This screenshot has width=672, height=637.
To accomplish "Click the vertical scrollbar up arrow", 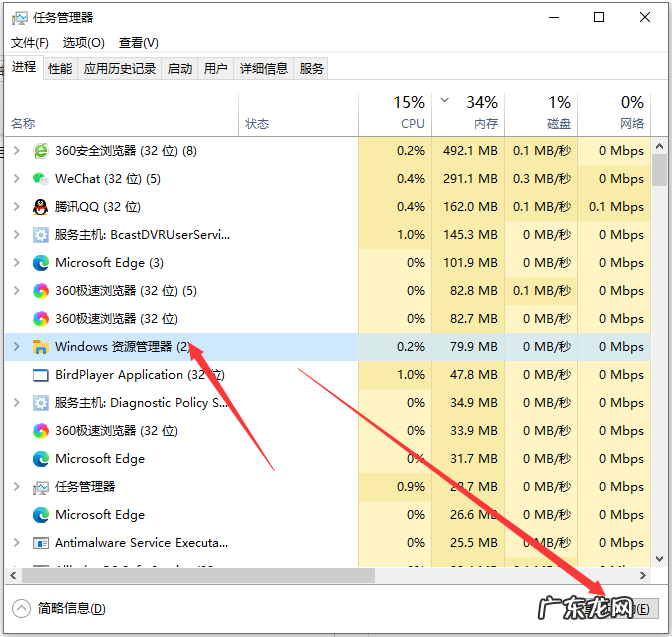I will pos(660,147).
